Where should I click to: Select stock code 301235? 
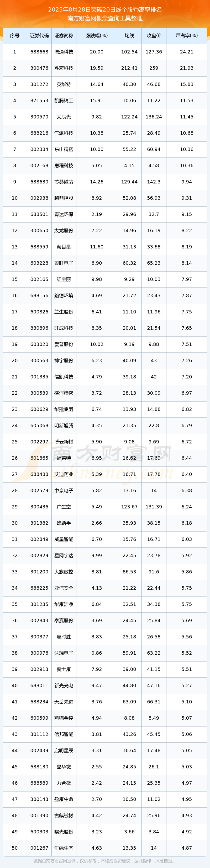39,605
